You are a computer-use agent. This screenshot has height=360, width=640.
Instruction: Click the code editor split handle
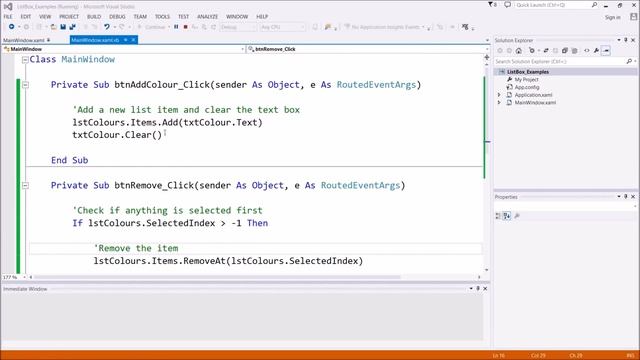coord(487,58)
